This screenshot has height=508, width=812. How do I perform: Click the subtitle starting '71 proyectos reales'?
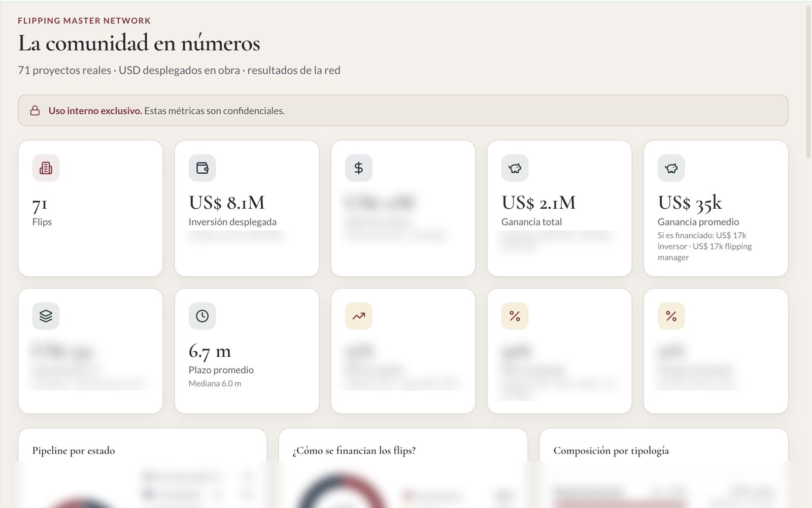(x=179, y=70)
